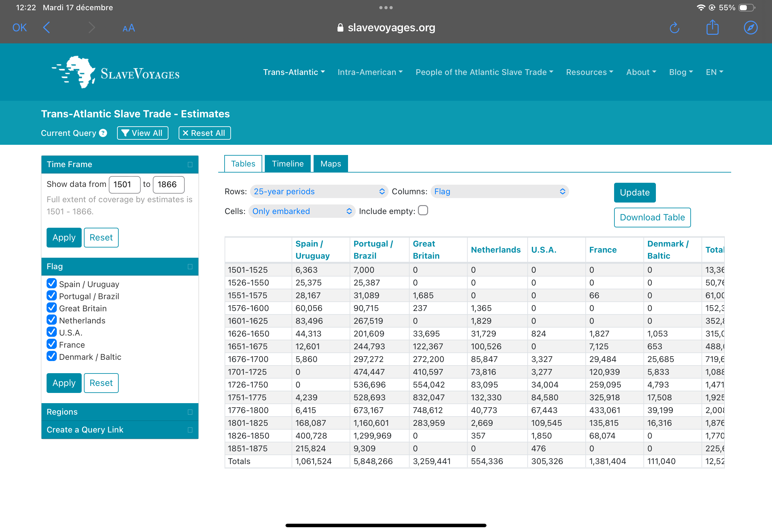The width and height of the screenshot is (772, 532).
Task: Uncheck the U.S.A. flag
Action: [x=52, y=332]
